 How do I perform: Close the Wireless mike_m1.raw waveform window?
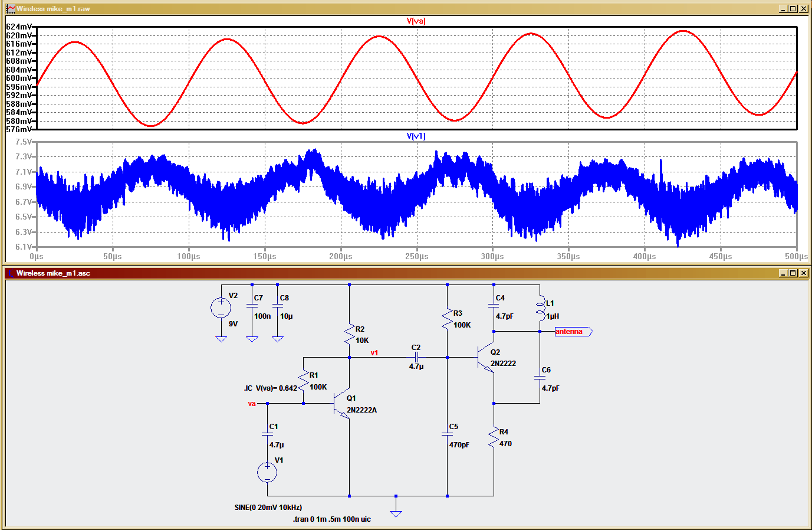[803, 9]
